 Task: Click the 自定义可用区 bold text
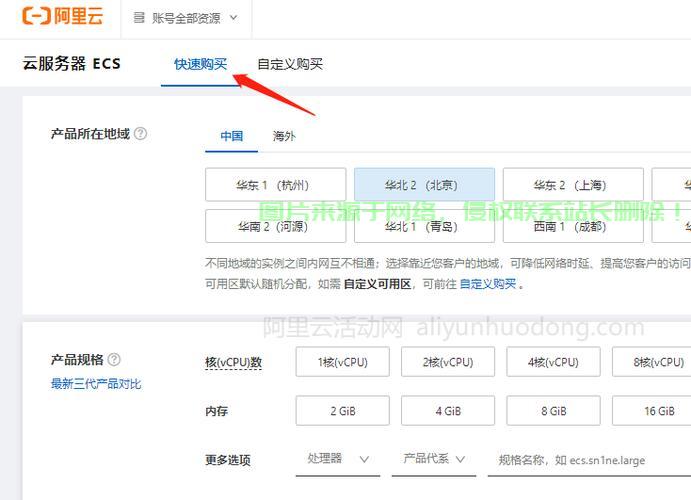pos(378,284)
